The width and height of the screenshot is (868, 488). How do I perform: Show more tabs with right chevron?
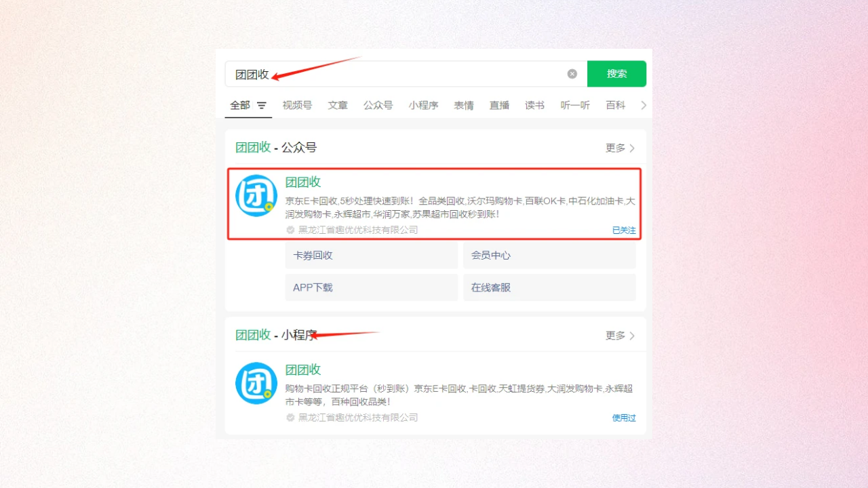tap(644, 105)
